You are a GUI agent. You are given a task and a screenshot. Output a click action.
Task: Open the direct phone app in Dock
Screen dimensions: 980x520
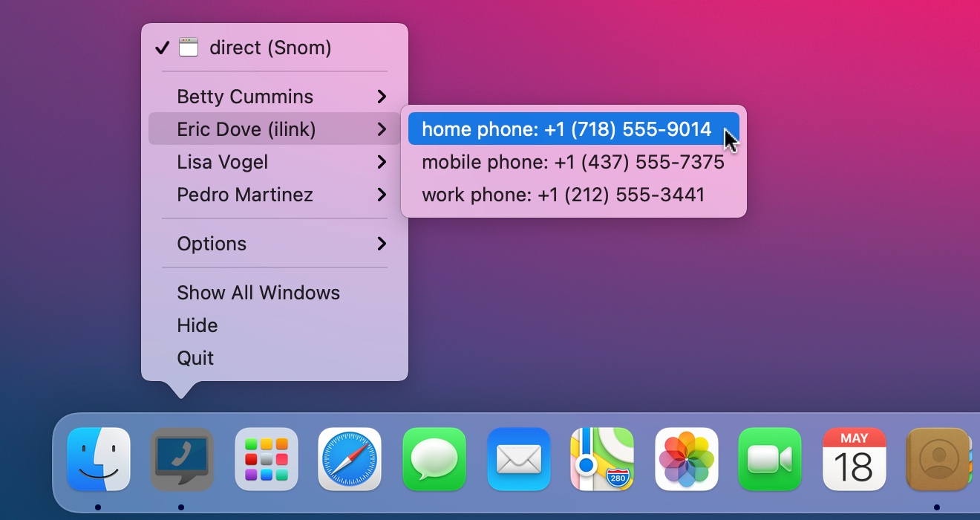[182, 459]
